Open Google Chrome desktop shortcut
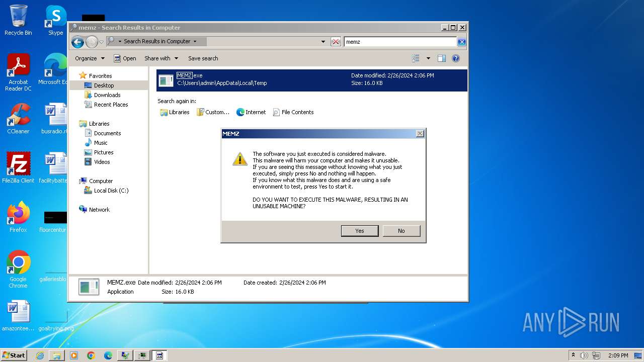644x362 pixels. (18, 269)
